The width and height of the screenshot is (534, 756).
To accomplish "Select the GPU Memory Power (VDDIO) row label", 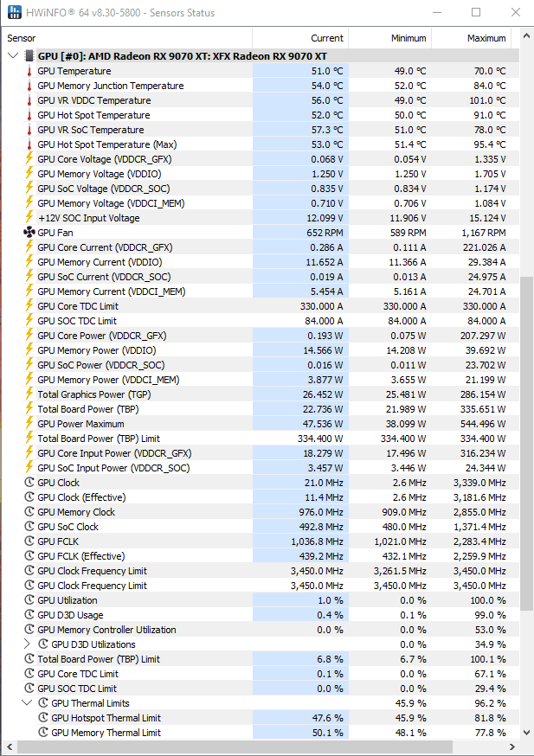I will tap(97, 350).
